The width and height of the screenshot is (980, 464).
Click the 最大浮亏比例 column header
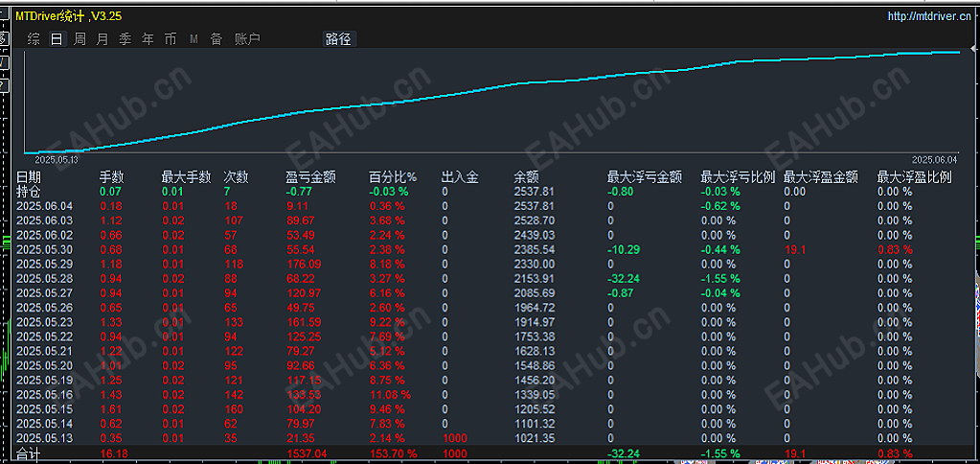pyautogui.click(x=739, y=177)
